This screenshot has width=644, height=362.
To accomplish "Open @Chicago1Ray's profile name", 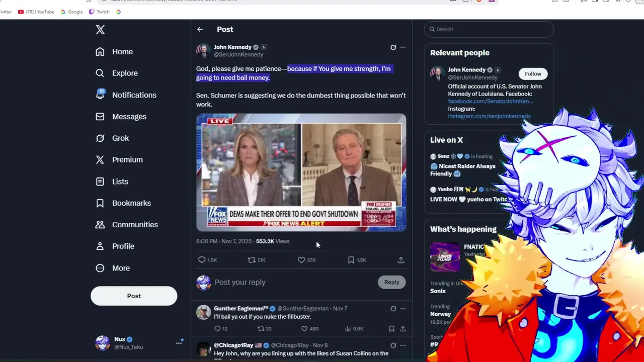I will pyautogui.click(x=233, y=345).
